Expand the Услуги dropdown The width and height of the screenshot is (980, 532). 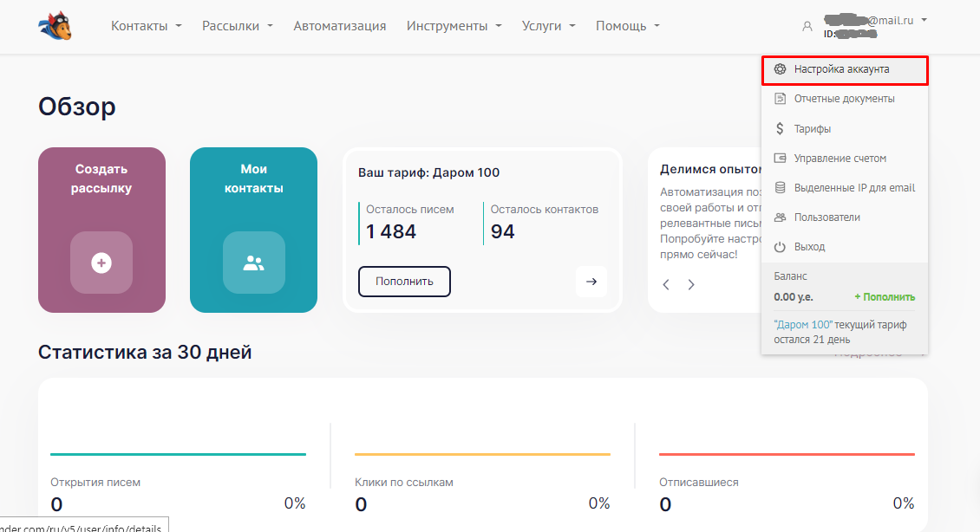point(549,26)
